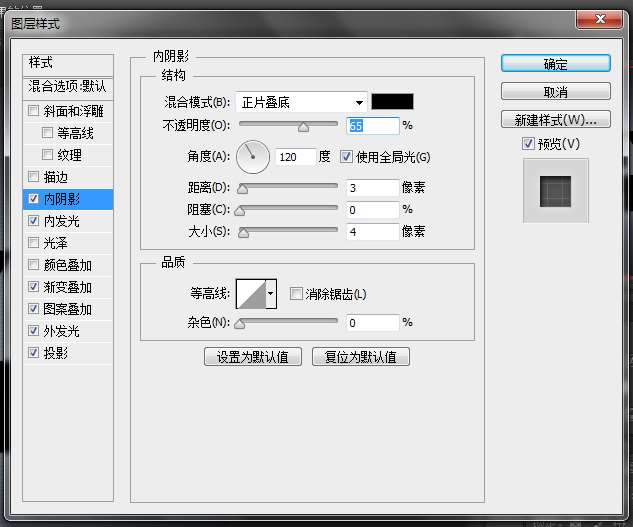Click the 角度 value field showing 120
The width and height of the screenshot is (633, 527).
(295, 157)
